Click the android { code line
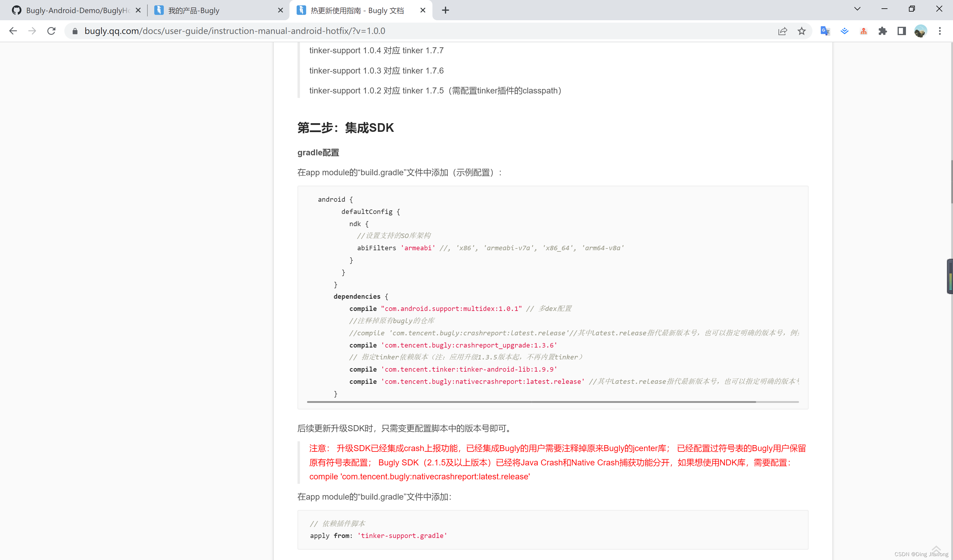953x560 pixels. click(x=335, y=199)
